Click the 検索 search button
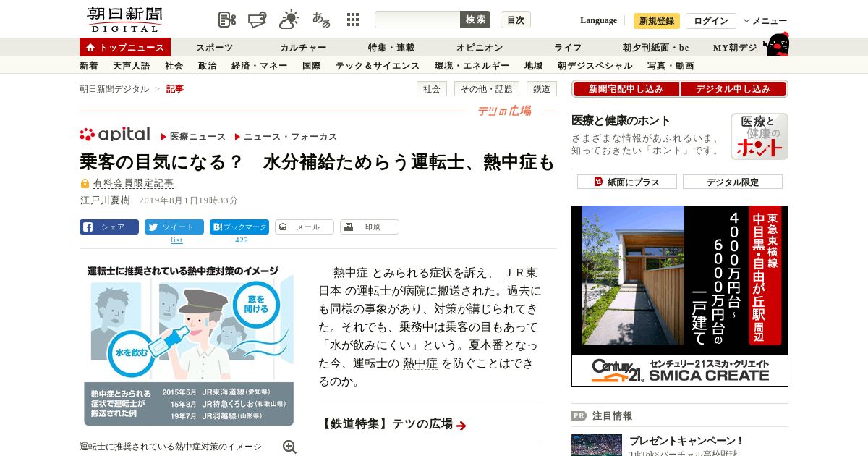The height and width of the screenshot is (456, 868). click(475, 20)
